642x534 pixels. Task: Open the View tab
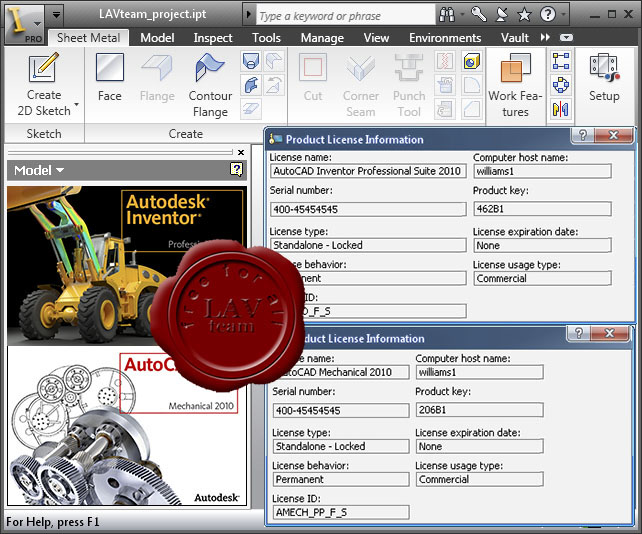(x=376, y=38)
